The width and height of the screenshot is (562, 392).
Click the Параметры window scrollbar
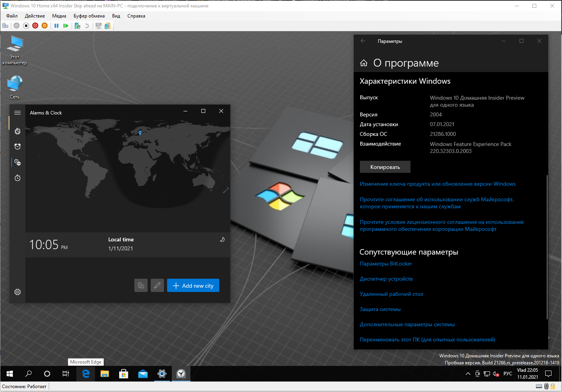[547, 247]
